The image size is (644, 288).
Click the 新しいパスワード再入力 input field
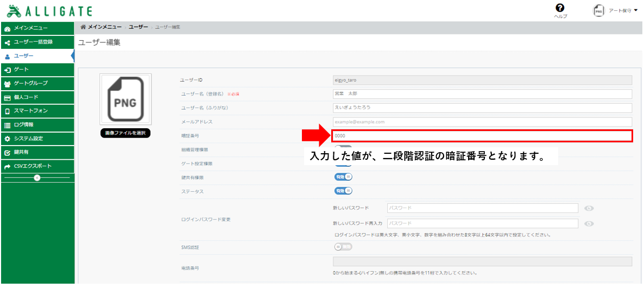click(x=483, y=223)
